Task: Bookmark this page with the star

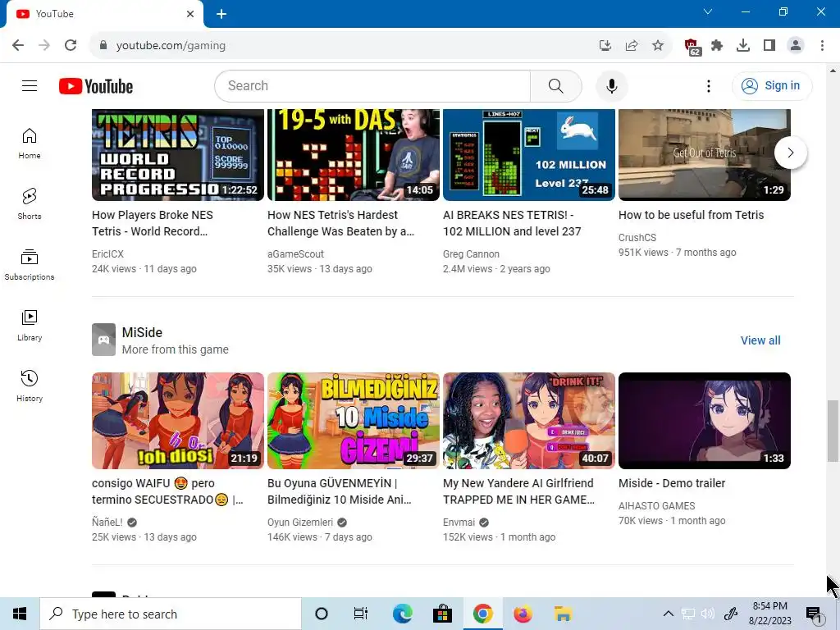Action: coord(658,46)
